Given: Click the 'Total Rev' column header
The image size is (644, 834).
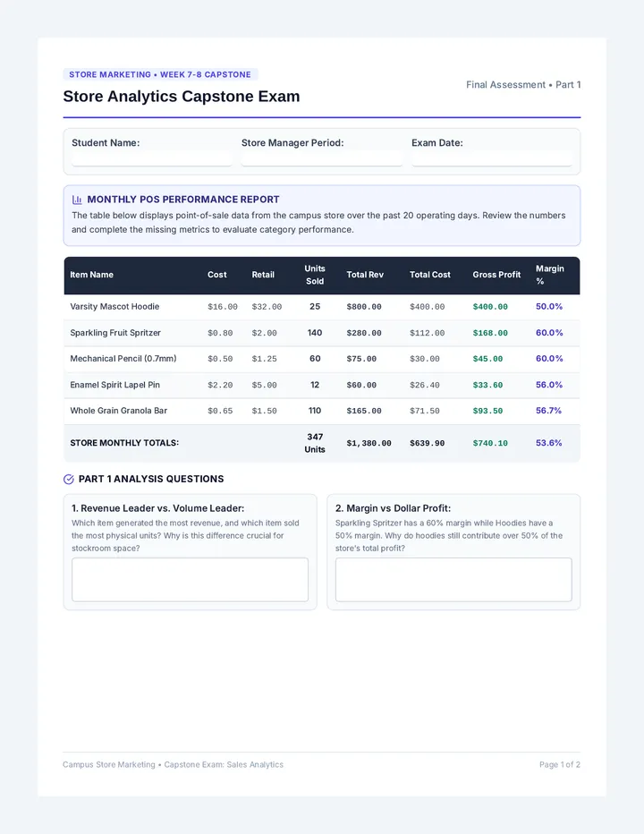Looking at the screenshot, I should 365,275.
